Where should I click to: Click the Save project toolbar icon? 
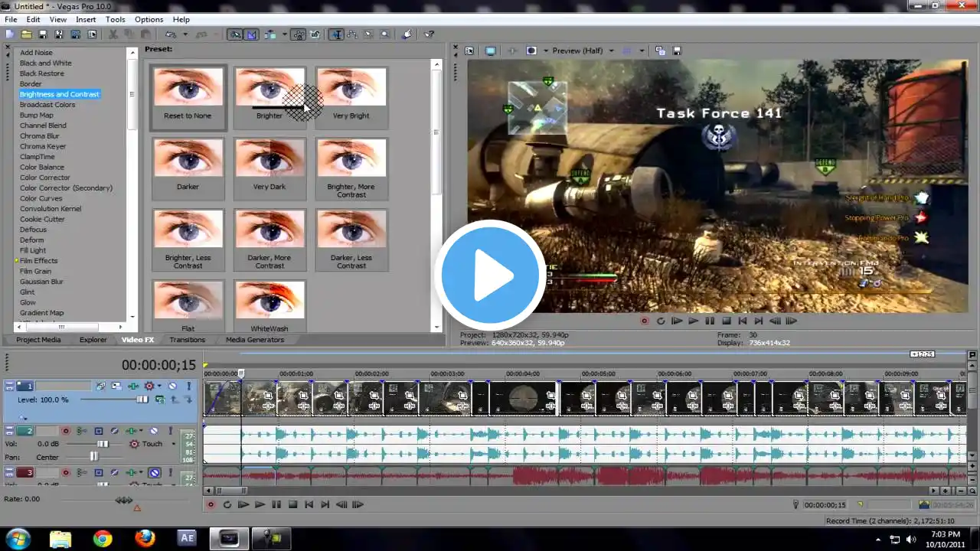[43, 34]
